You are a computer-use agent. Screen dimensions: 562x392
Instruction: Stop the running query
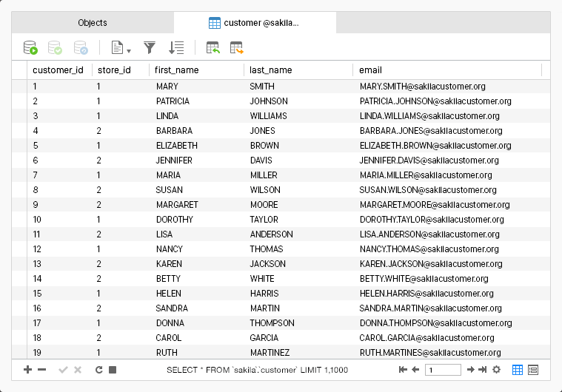(113, 369)
